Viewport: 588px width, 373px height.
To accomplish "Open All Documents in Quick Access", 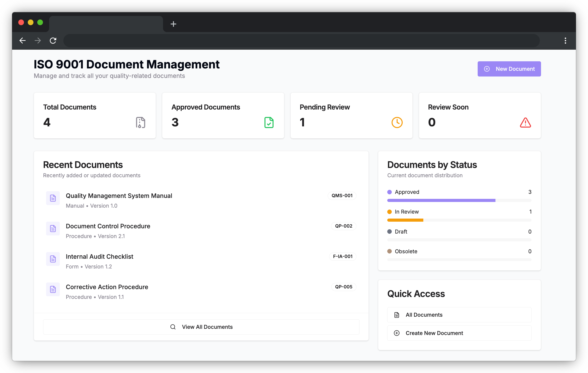I will pyautogui.click(x=459, y=315).
